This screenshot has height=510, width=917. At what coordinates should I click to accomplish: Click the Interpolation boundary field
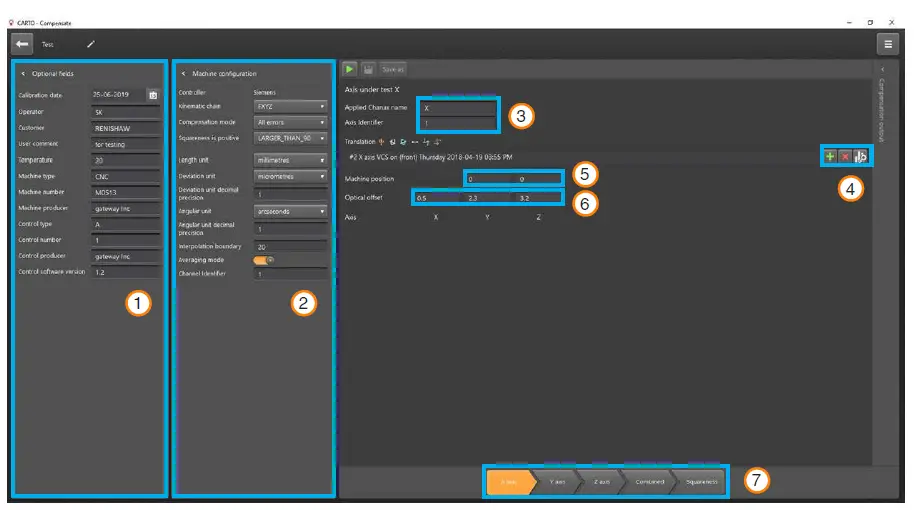tap(291, 247)
